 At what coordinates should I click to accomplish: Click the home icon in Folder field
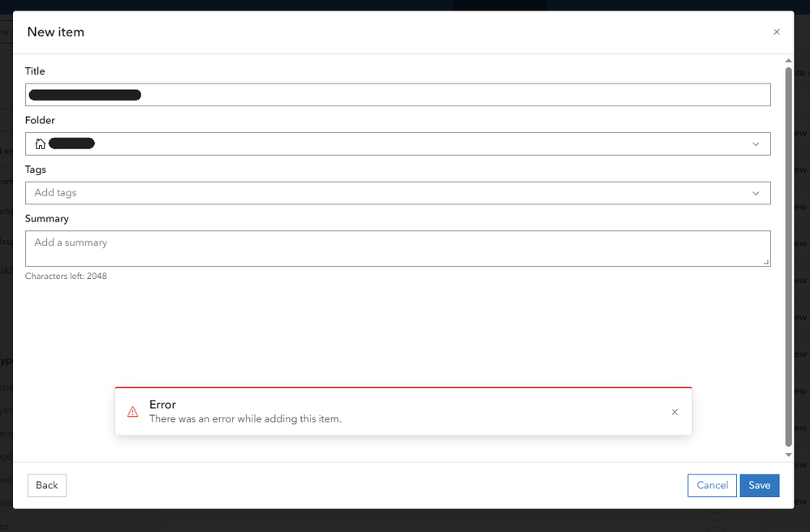[40, 144]
